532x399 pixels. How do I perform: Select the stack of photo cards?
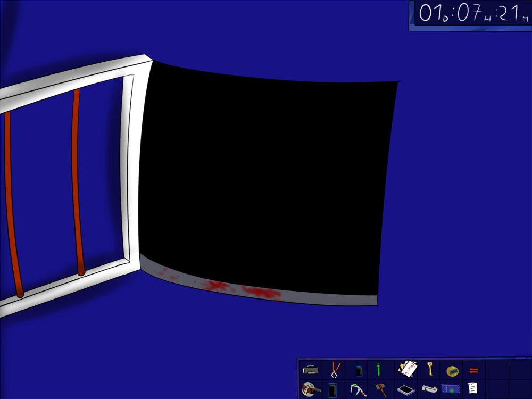407,369
